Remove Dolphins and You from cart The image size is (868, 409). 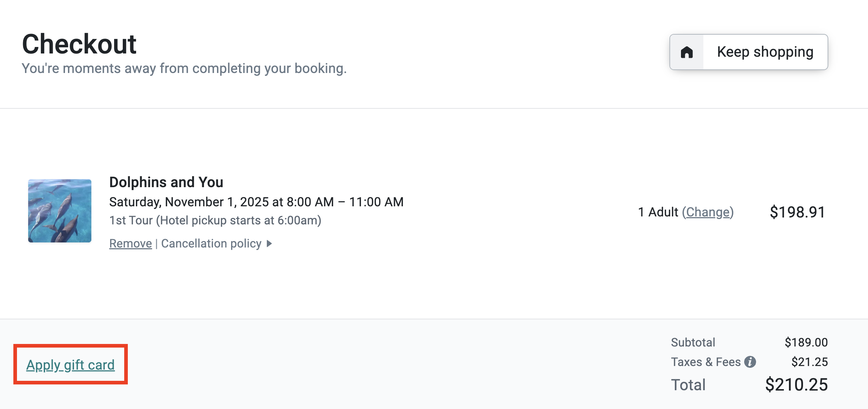(x=130, y=244)
